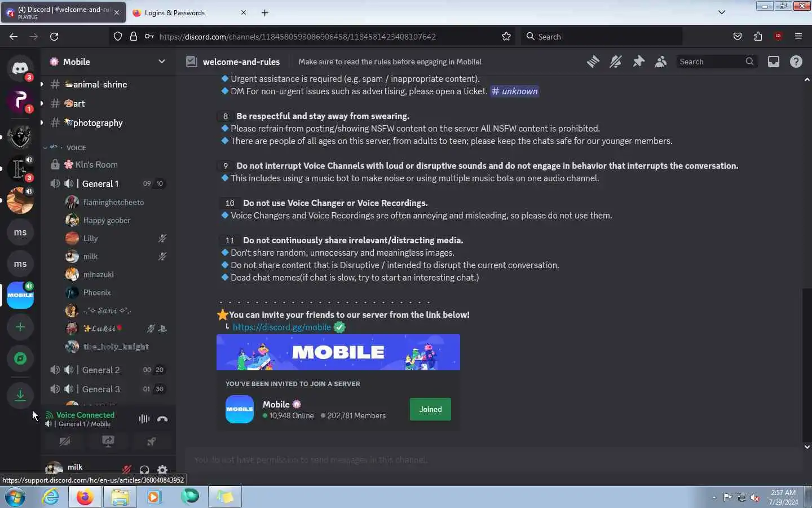Switch to Logins & Passwords tab
This screenshot has height=508, width=812.
pyautogui.click(x=189, y=12)
